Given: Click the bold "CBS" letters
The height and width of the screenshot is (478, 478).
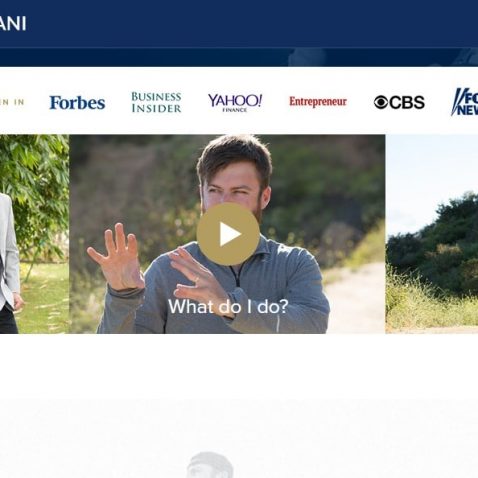Looking at the screenshot, I should (407, 102).
